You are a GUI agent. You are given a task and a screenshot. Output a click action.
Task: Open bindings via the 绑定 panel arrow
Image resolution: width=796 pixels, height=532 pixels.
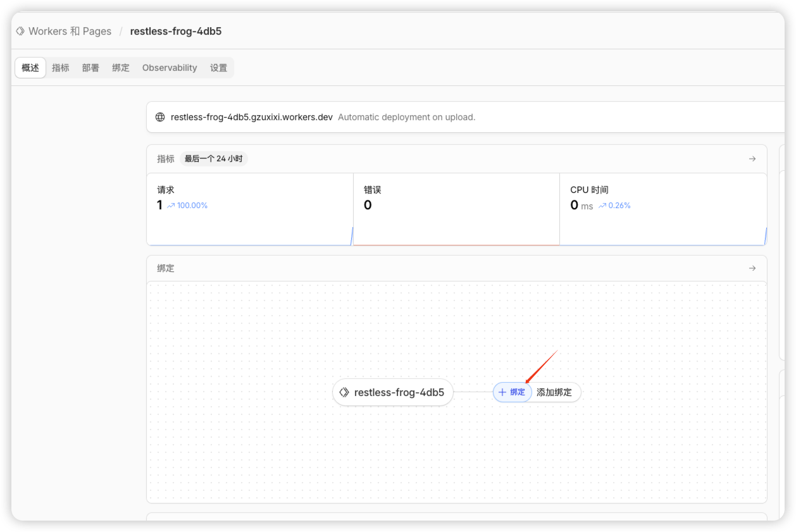pyautogui.click(x=752, y=268)
